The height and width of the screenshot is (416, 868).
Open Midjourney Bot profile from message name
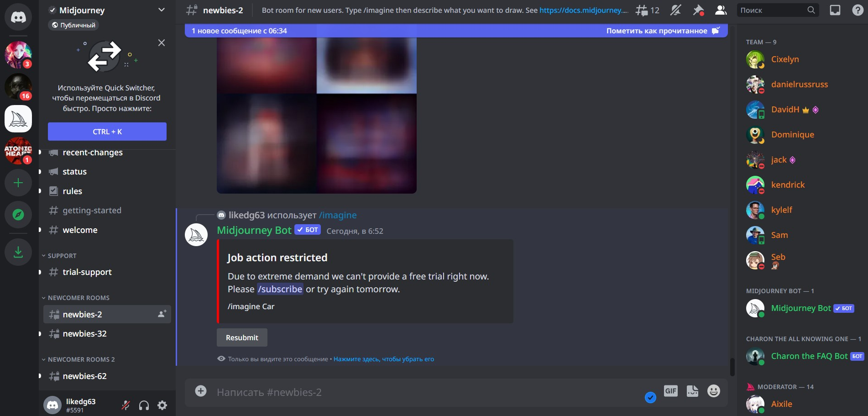pyautogui.click(x=254, y=230)
